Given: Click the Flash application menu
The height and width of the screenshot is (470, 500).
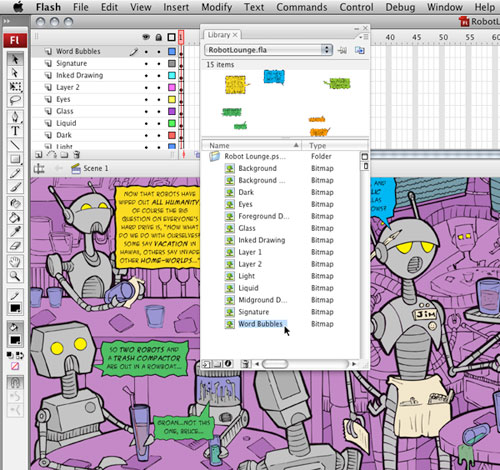Looking at the screenshot, I should tap(48, 7).
